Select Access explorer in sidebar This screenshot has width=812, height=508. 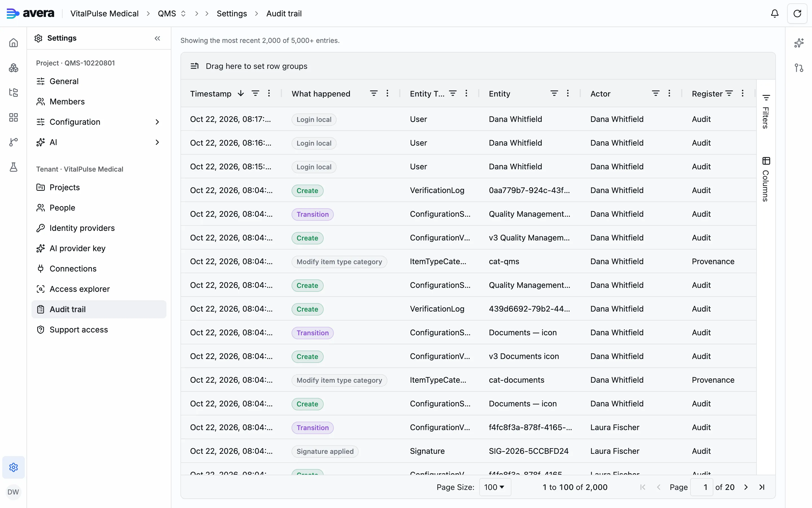(99, 289)
